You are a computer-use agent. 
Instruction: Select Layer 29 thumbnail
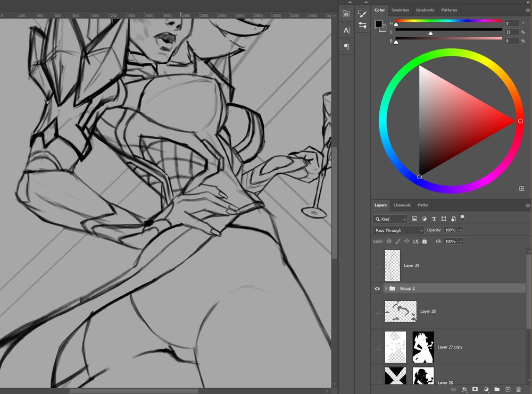(x=393, y=265)
